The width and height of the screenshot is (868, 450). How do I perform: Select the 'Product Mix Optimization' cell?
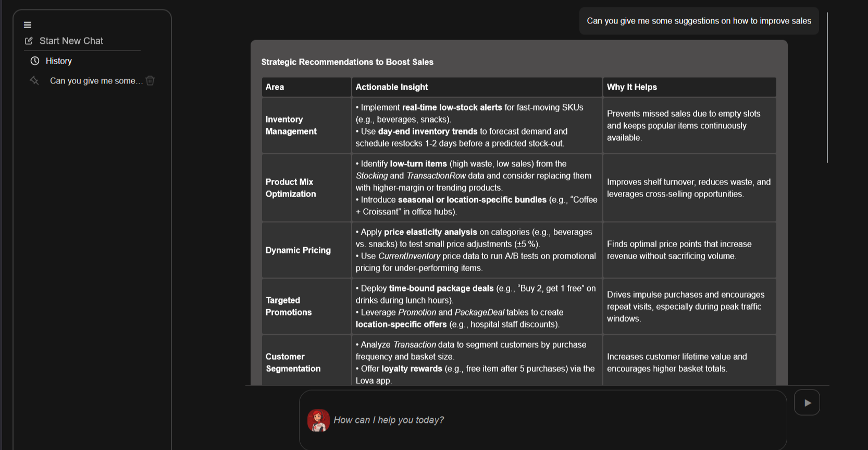(x=306, y=188)
